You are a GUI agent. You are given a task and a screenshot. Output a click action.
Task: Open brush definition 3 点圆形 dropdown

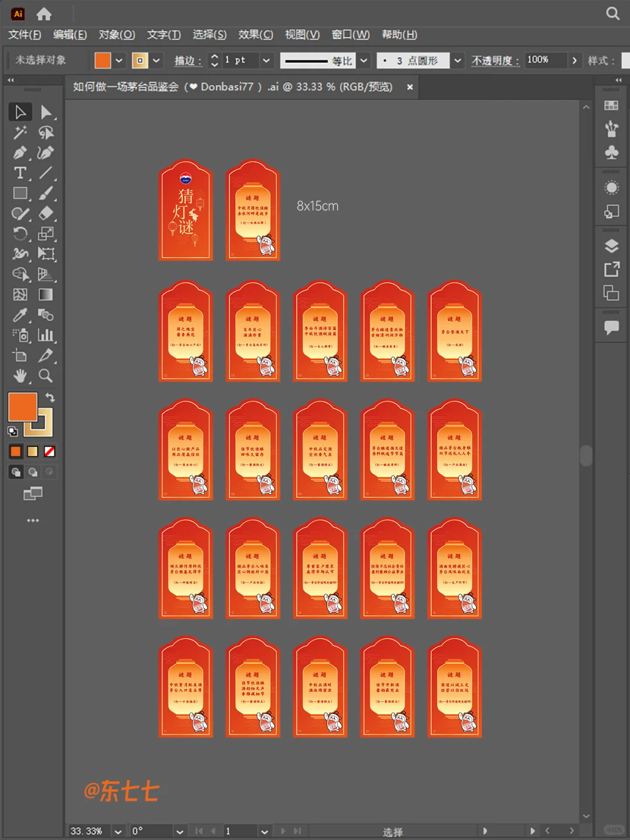coord(458,60)
